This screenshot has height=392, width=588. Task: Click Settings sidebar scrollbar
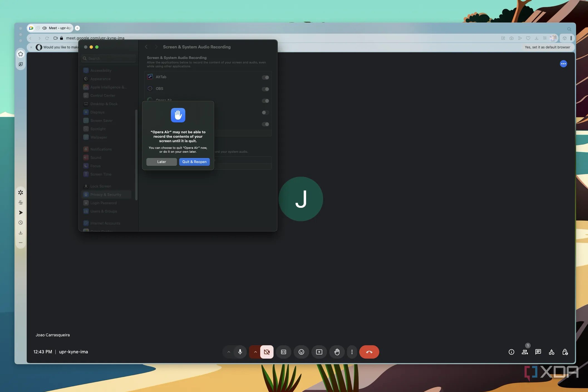tap(136, 155)
